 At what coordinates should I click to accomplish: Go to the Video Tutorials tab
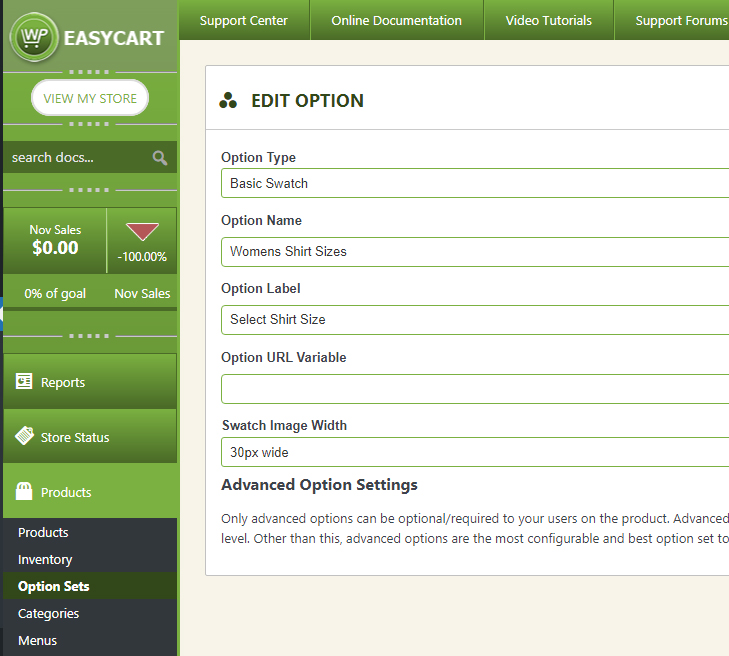click(x=548, y=20)
